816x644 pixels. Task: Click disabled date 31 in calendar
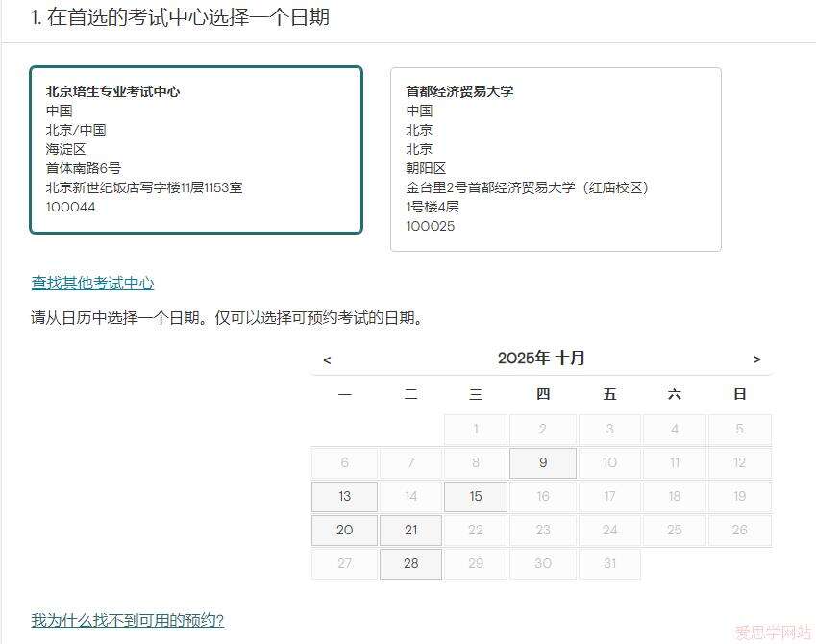(x=609, y=564)
